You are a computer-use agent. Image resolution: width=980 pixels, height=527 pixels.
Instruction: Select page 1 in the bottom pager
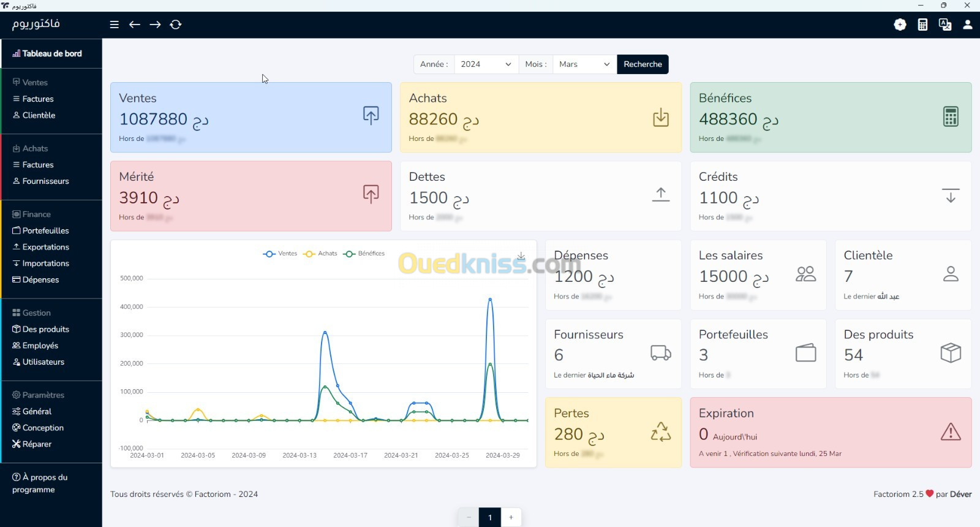click(x=490, y=517)
